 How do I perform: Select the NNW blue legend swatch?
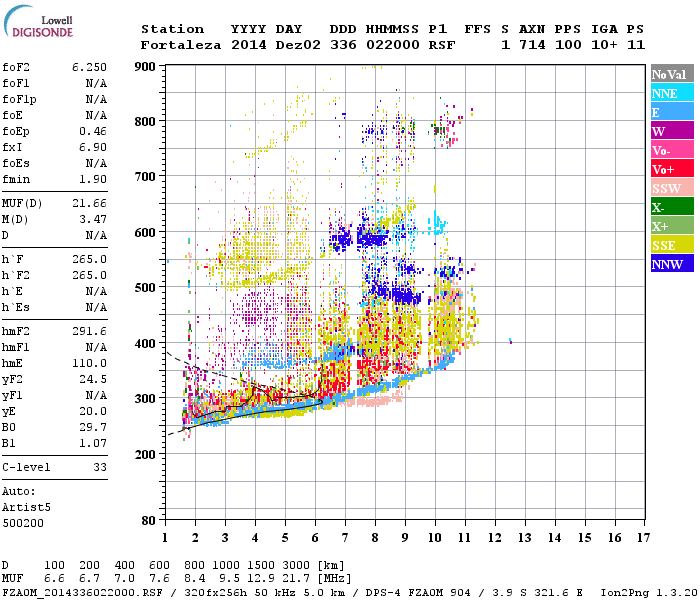point(672,263)
